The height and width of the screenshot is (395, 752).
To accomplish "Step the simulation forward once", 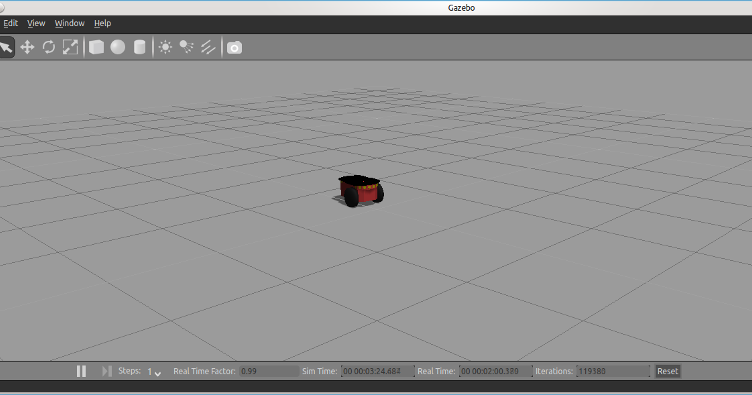I will pyautogui.click(x=106, y=371).
